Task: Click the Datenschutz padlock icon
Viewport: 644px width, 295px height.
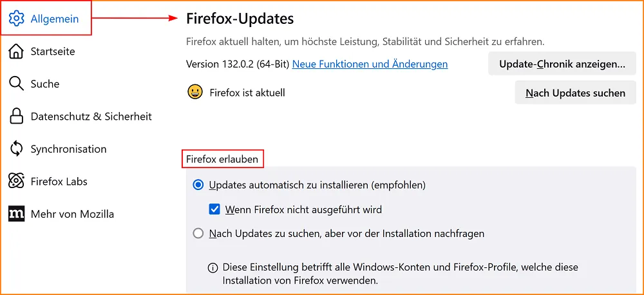Action: 17,117
